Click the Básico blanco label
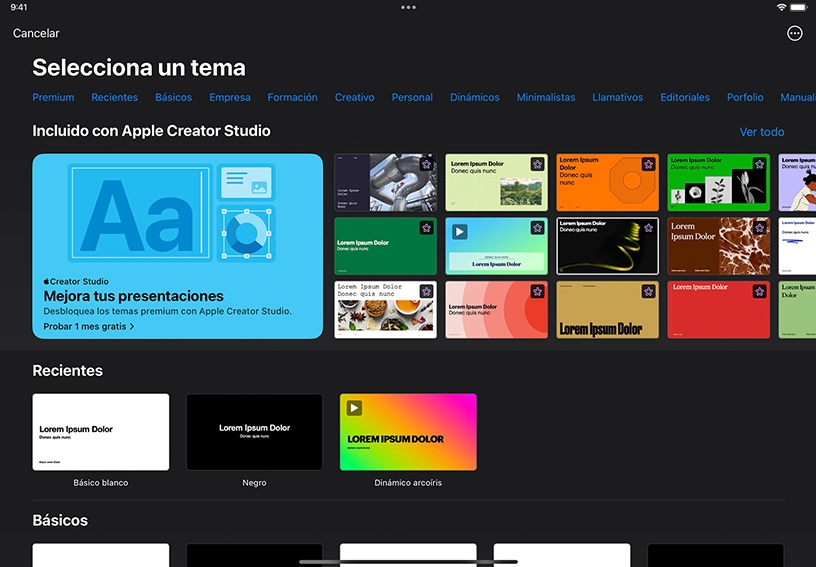816x567 pixels. pyautogui.click(x=100, y=483)
